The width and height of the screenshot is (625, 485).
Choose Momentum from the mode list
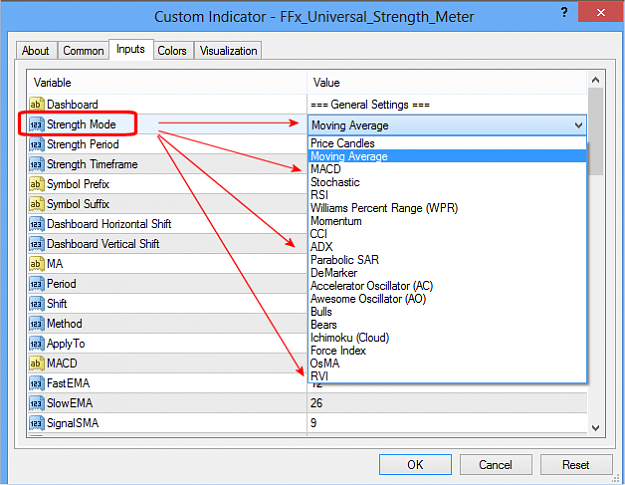pos(447,221)
